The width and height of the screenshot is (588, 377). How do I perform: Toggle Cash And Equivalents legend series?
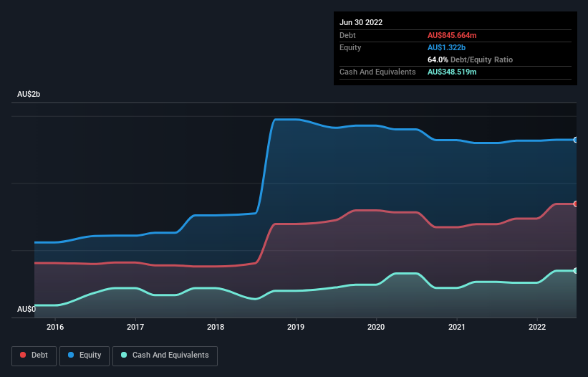[x=165, y=355]
